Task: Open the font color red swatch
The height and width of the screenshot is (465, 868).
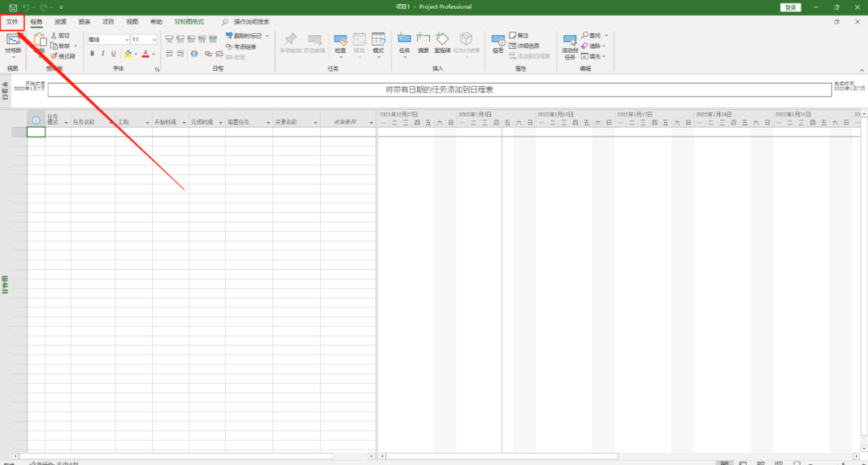Action: click(x=145, y=54)
